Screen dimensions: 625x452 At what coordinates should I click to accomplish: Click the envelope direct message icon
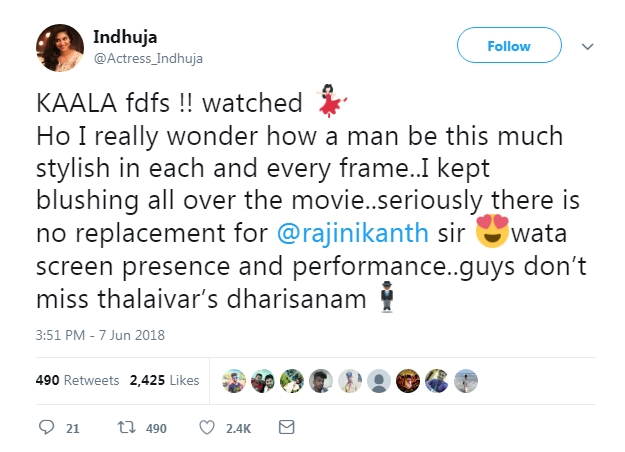pos(286,428)
